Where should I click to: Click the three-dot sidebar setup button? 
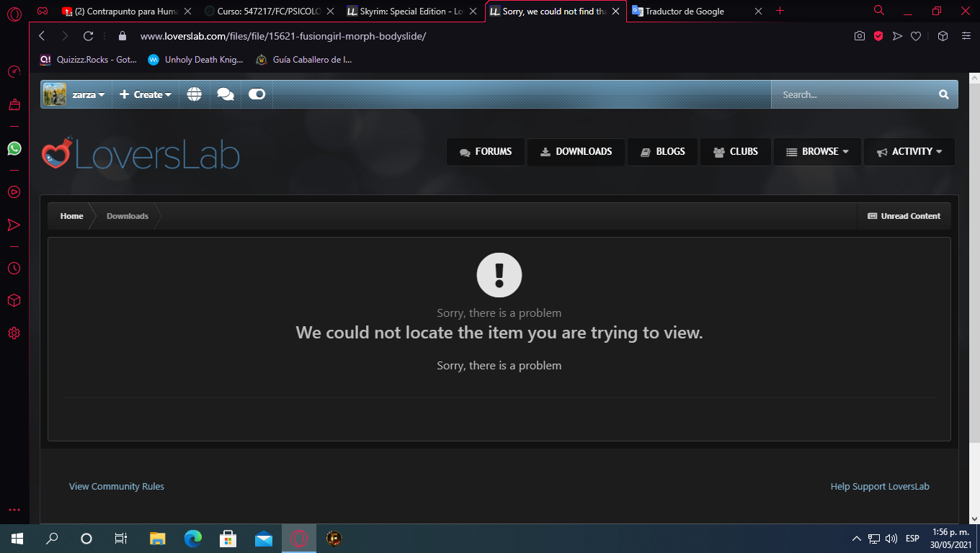pyautogui.click(x=14, y=510)
